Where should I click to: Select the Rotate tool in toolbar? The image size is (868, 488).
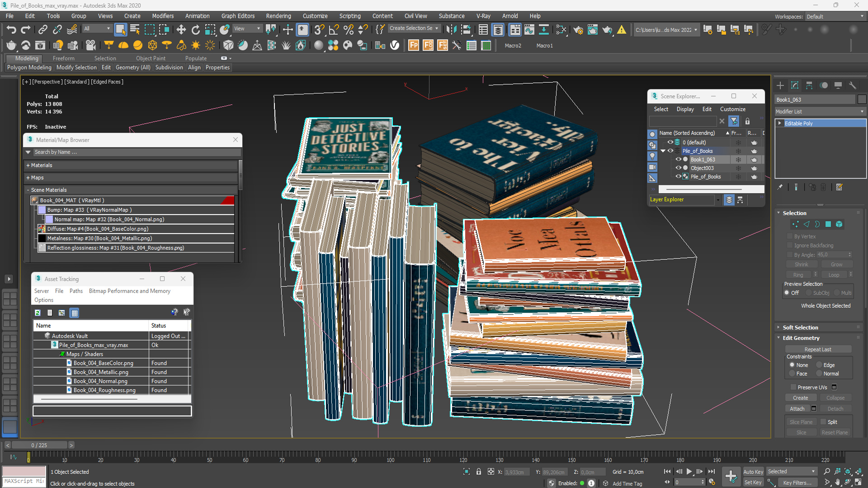195,30
